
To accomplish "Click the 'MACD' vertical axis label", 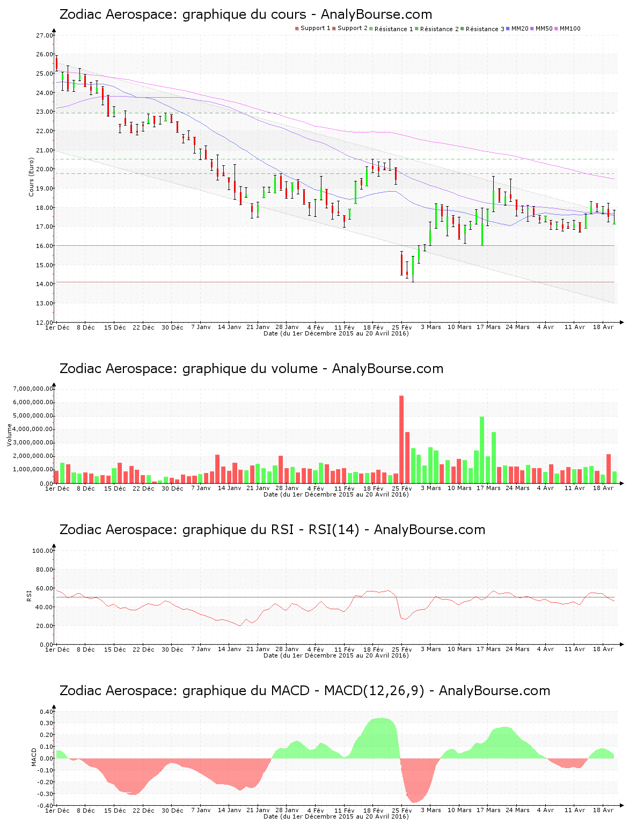I will 34,757.
